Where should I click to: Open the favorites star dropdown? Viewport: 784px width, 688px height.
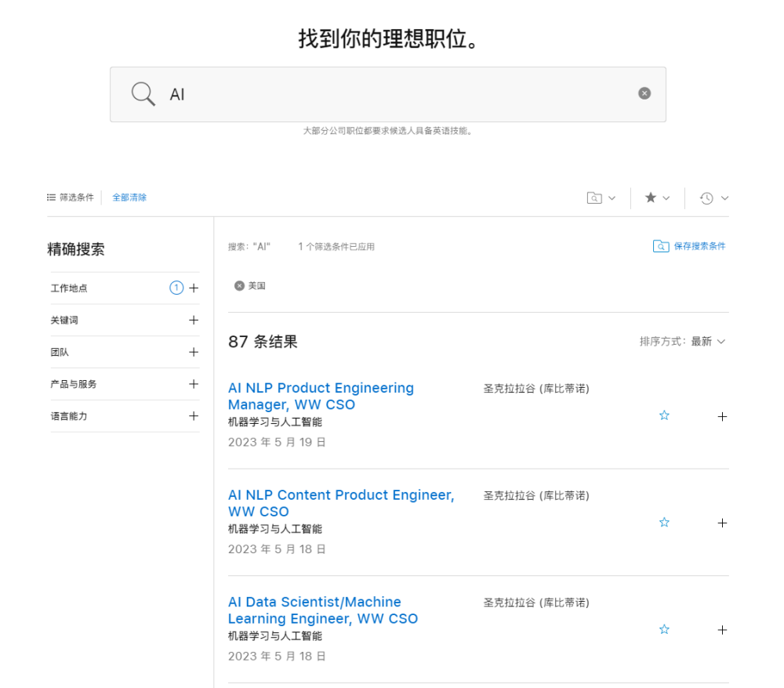(x=657, y=197)
